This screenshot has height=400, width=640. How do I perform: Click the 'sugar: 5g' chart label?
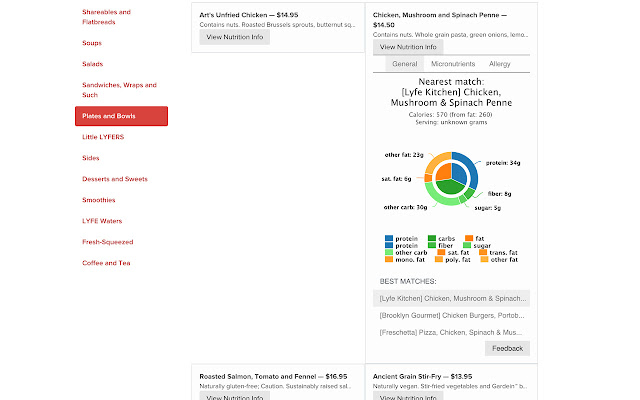(x=488, y=208)
